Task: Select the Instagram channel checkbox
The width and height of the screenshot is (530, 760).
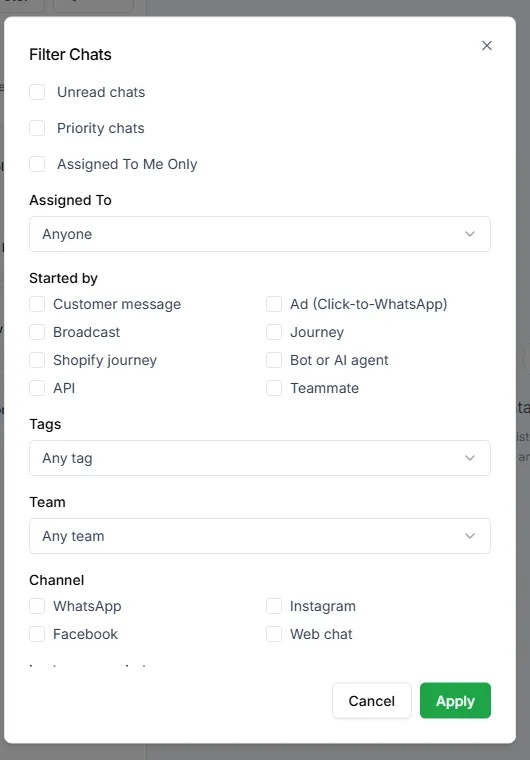Action: (x=274, y=606)
